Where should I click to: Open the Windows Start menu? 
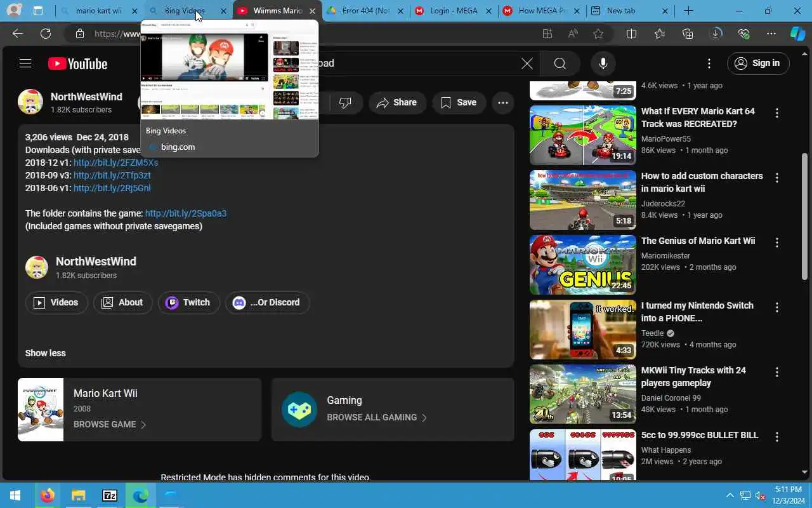click(x=15, y=495)
